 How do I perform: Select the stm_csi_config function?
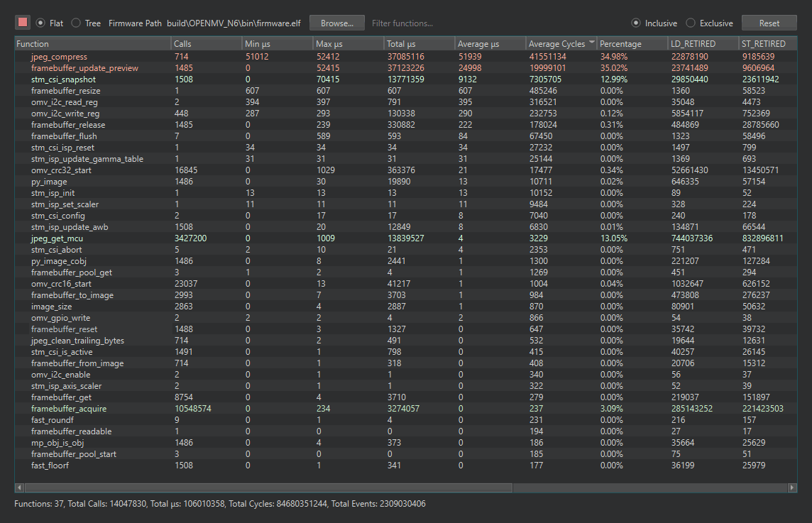click(406, 216)
